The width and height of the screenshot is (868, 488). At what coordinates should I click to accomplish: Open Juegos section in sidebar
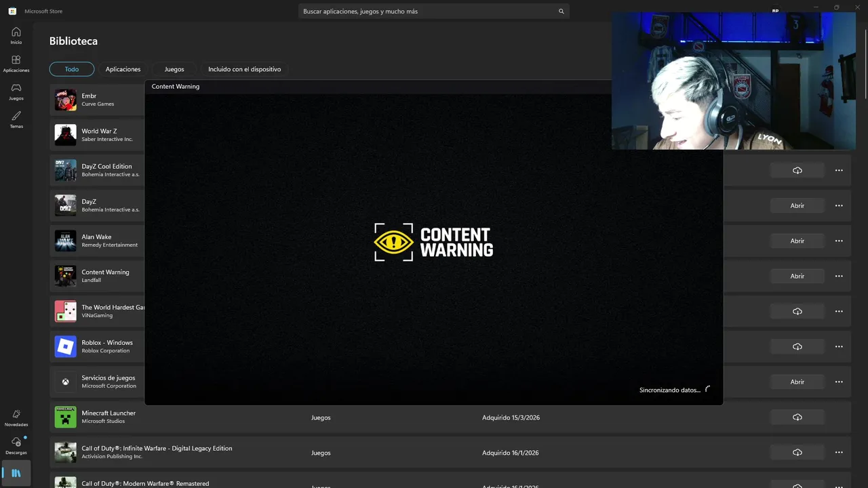pyautogui.click(x=16, y=91)
